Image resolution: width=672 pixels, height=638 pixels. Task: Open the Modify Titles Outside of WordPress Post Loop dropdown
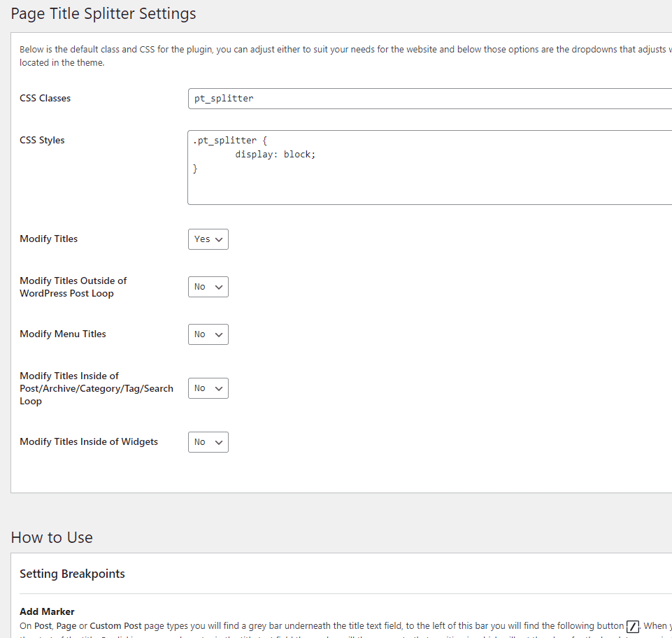[x=208, y=286]
